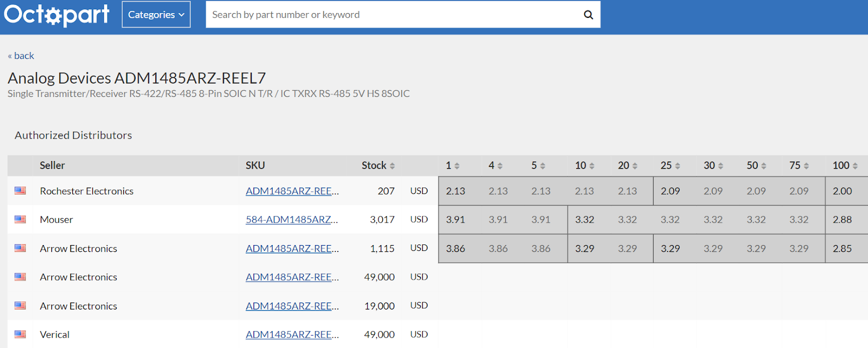
Task: Click the Analog Devices ADM1485ARZ-REEL7 title
Action: click(137, 78)
